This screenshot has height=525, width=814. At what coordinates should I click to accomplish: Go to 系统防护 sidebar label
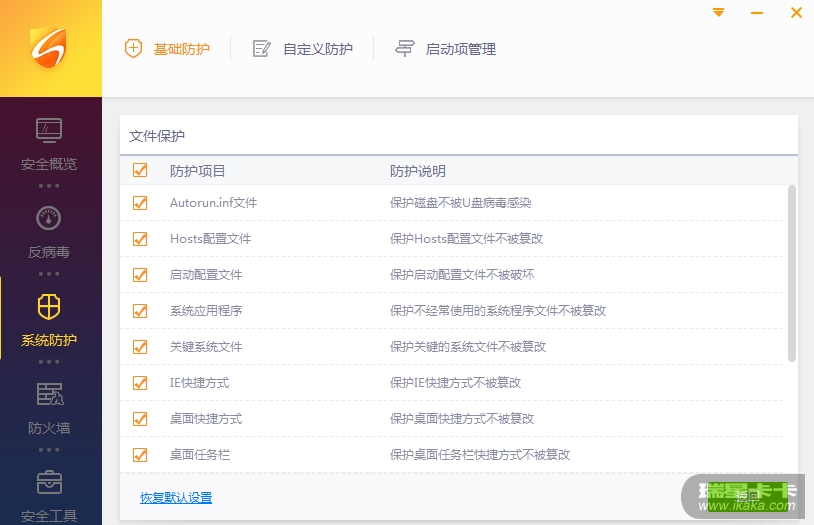(49, 340)
